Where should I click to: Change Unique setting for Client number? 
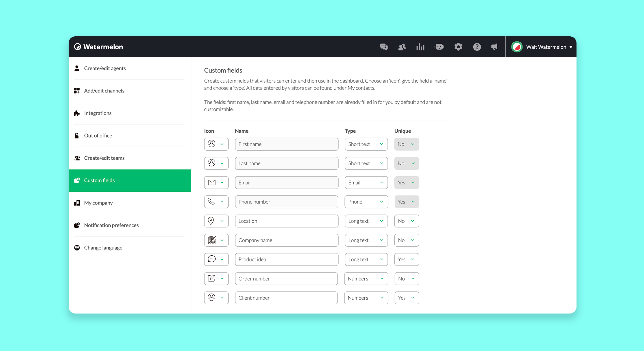[x=407, y=298]
